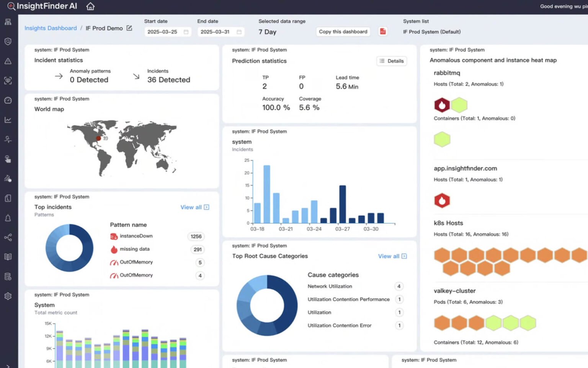This screenshot has width=588, height=368.
Task: Click the missing data flame icon
Action: point(114,249)
